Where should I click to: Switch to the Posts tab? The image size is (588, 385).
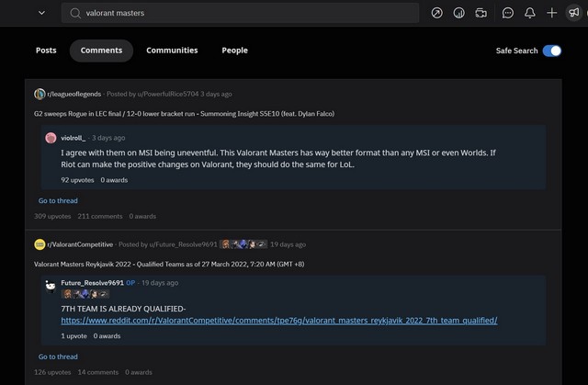click(x=46, y=51)
